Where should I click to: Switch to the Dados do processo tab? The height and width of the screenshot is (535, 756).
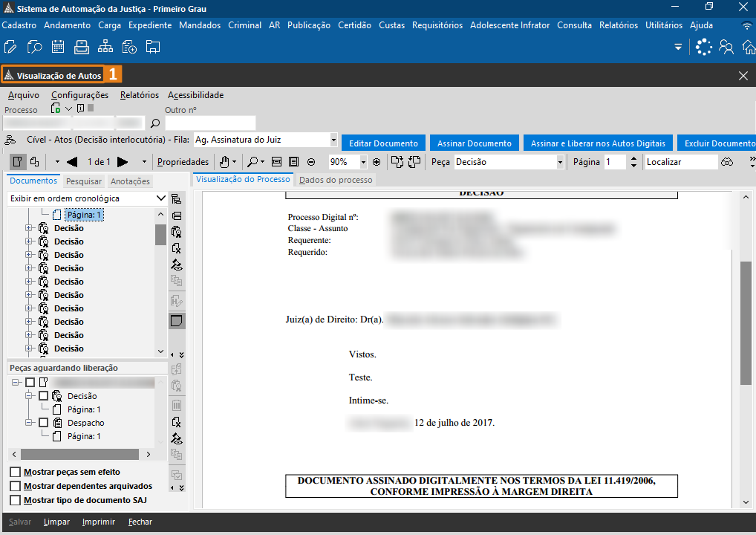tap(336, 180)
